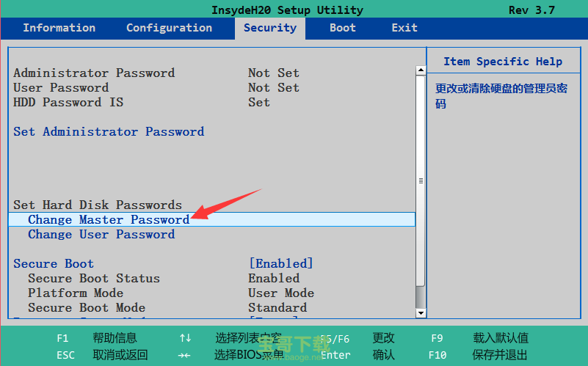
Task: Click the F1 help key hint
Action: click(x=62, y=338)
